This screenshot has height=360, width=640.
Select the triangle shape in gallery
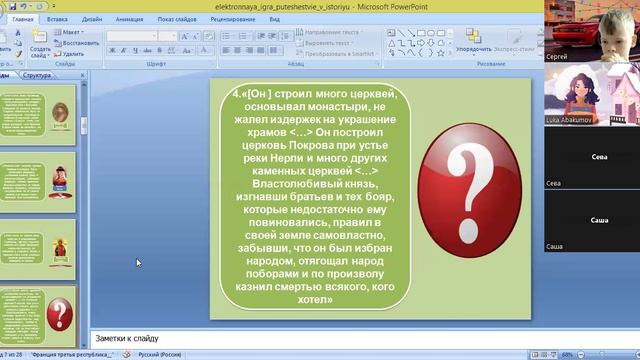391,43
